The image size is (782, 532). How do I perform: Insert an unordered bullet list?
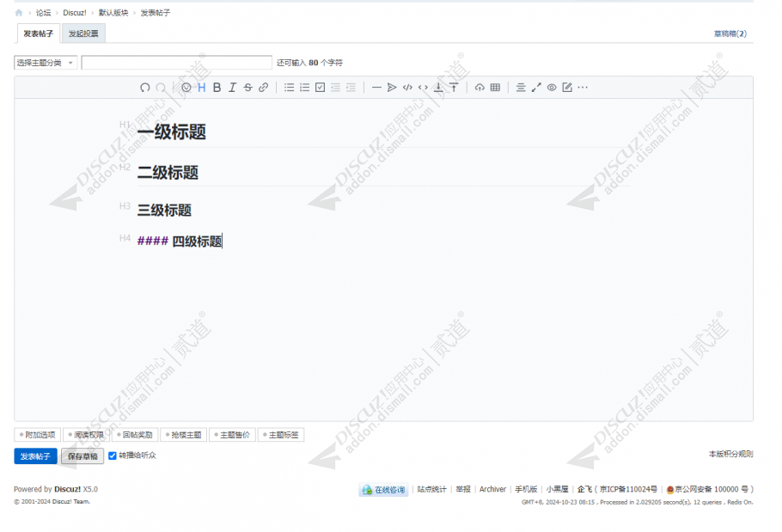click(x=290, y=88)
